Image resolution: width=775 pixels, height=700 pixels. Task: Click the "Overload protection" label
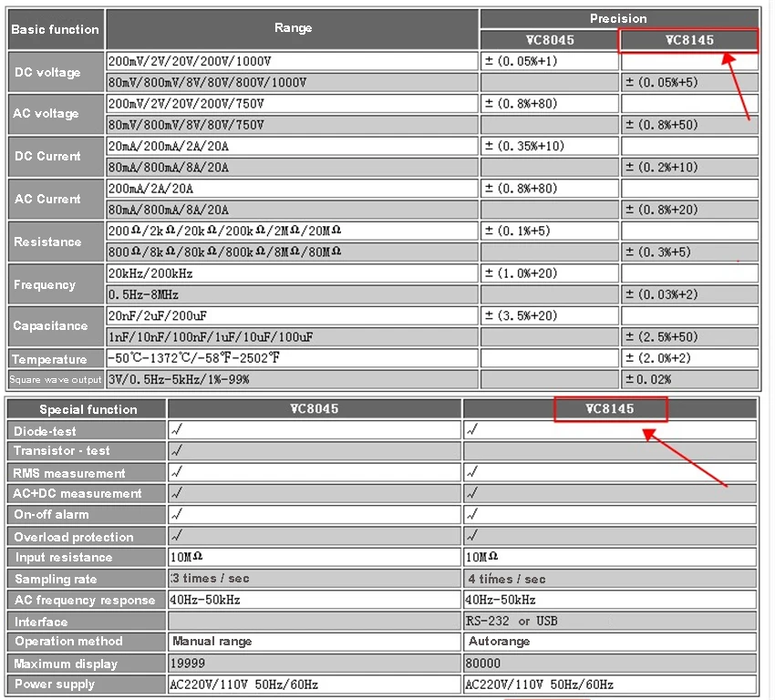coord(87,537)
